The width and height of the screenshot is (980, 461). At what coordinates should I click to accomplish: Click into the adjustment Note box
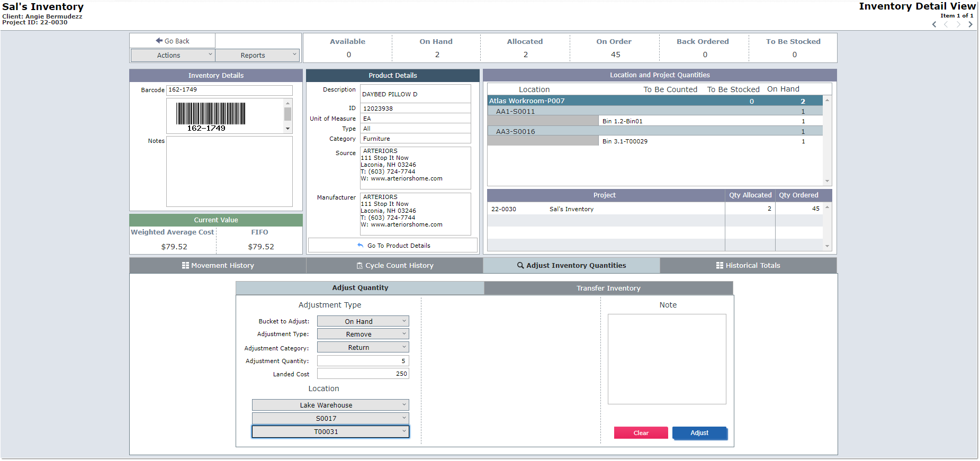[667, 359]
